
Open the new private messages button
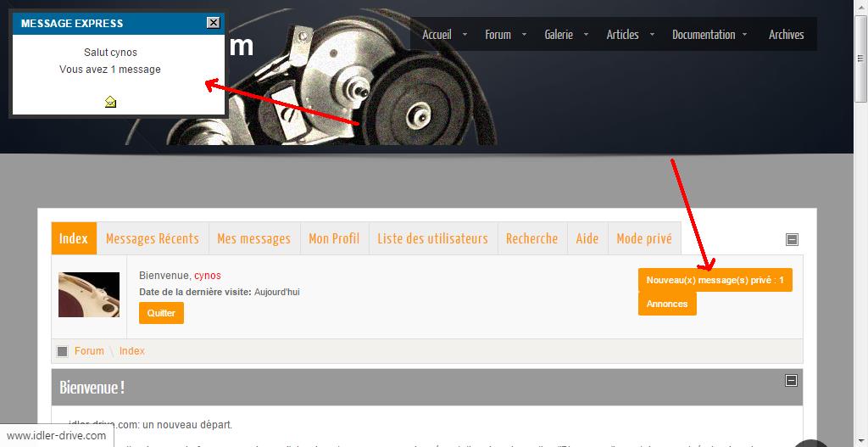[x=715, y=280]
